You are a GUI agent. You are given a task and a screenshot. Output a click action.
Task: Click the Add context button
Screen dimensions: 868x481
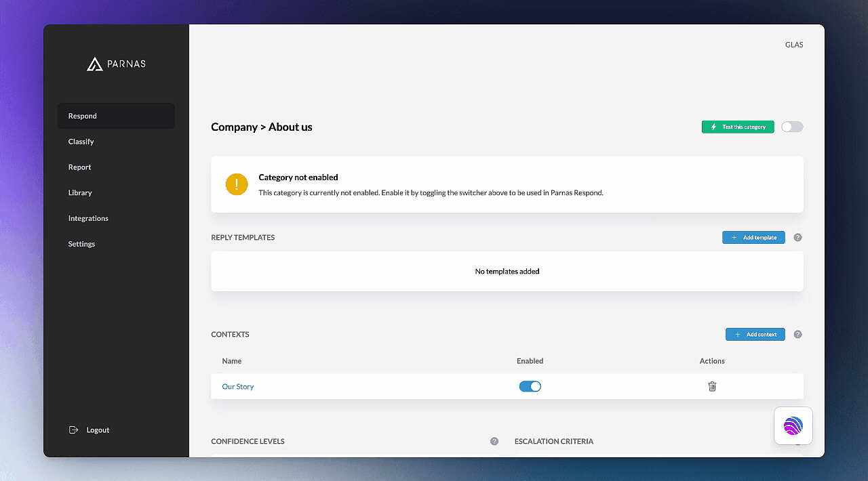[x=755, y=335]
